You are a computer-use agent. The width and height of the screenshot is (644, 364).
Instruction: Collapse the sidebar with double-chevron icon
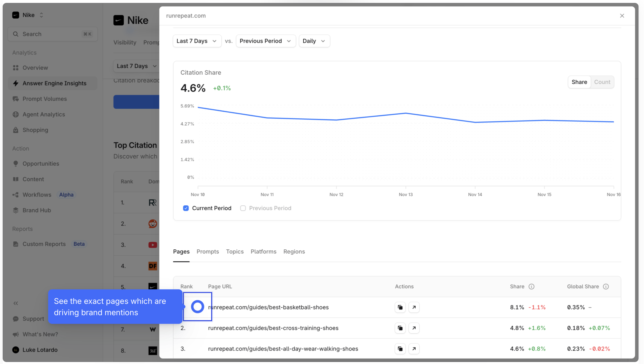tap(16, 303)
